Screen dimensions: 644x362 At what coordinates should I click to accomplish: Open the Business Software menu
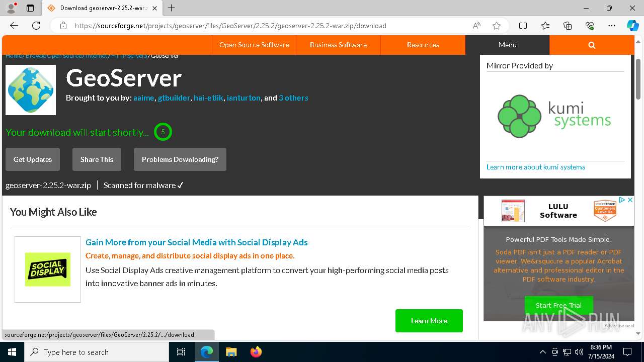pyautogui.click(x=338, y=45)
